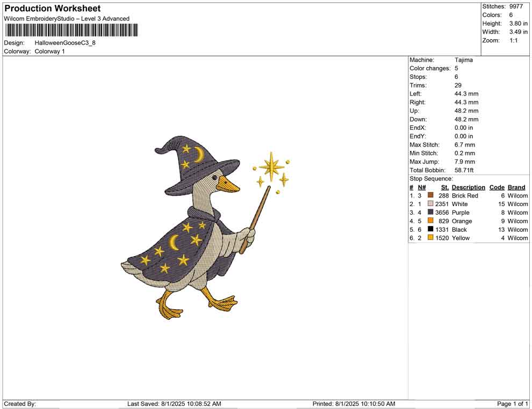
Task: Click the 'Stop Sequence:' label
Action: (x=431, y=179)
